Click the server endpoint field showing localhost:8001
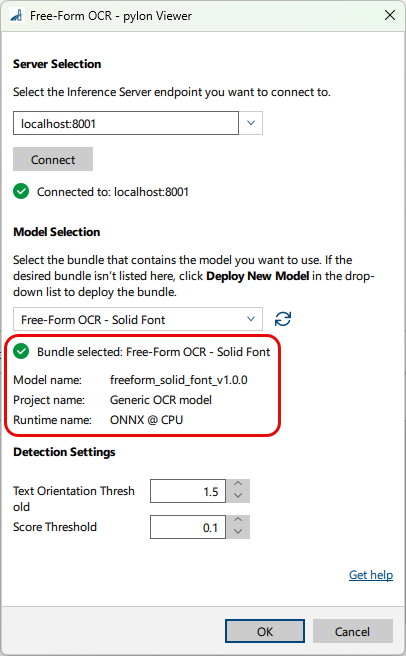The image size is (406, 656). coord(126,123)
